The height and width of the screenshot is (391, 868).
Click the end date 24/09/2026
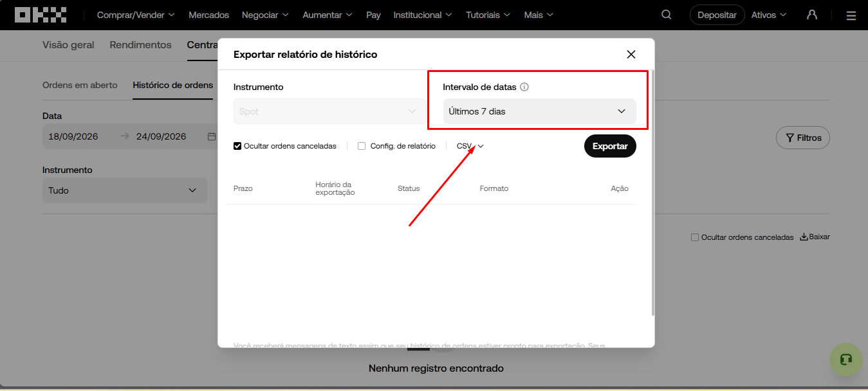(x=161, y=136)
